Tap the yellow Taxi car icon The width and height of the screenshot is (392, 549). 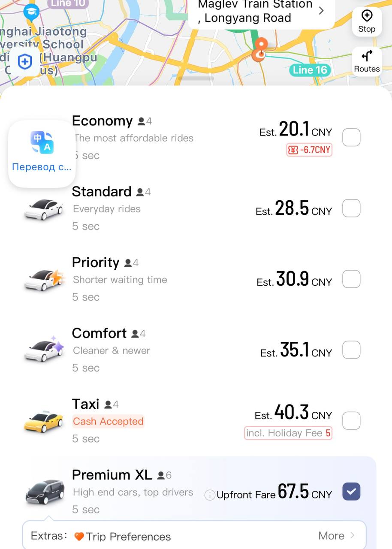(x=43, y=421)
